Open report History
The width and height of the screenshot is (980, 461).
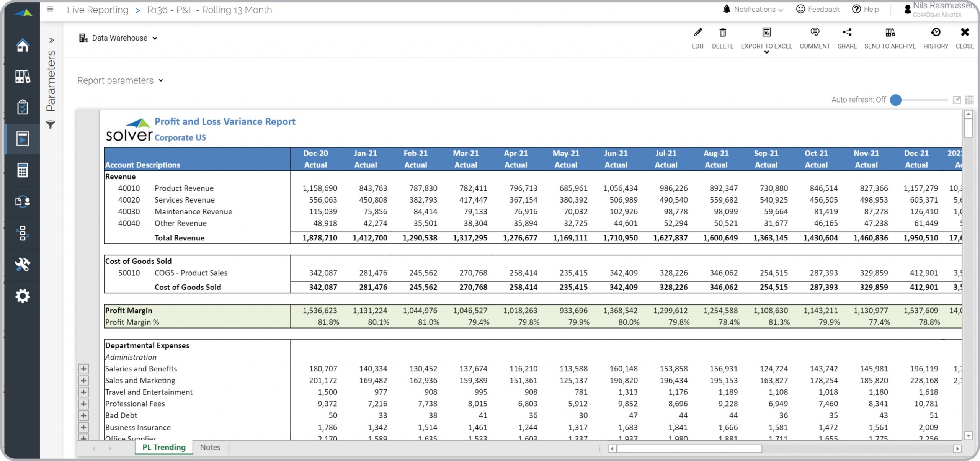(x=935, y=33)
